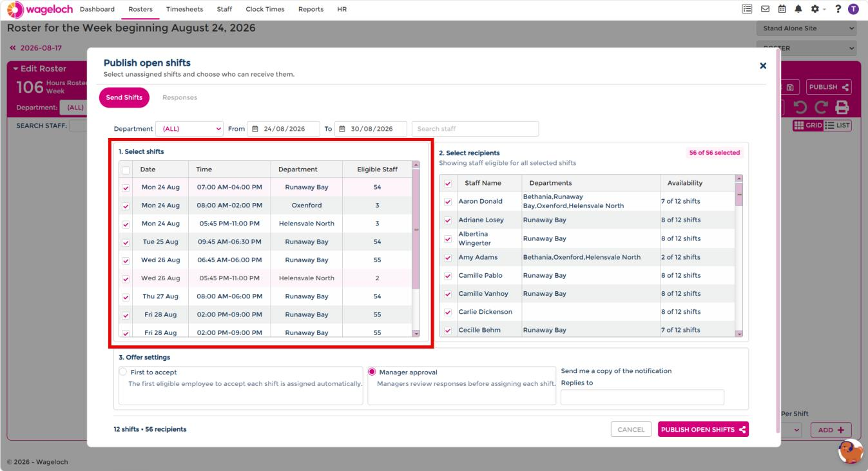Click Adriane Losey name cell

(x=481, y=220)
